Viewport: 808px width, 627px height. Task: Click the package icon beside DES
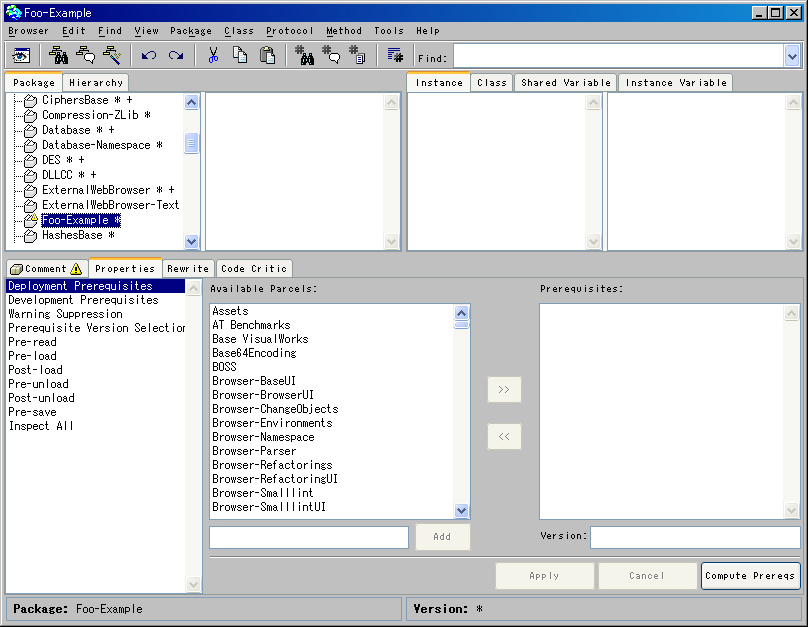point(30,160)
